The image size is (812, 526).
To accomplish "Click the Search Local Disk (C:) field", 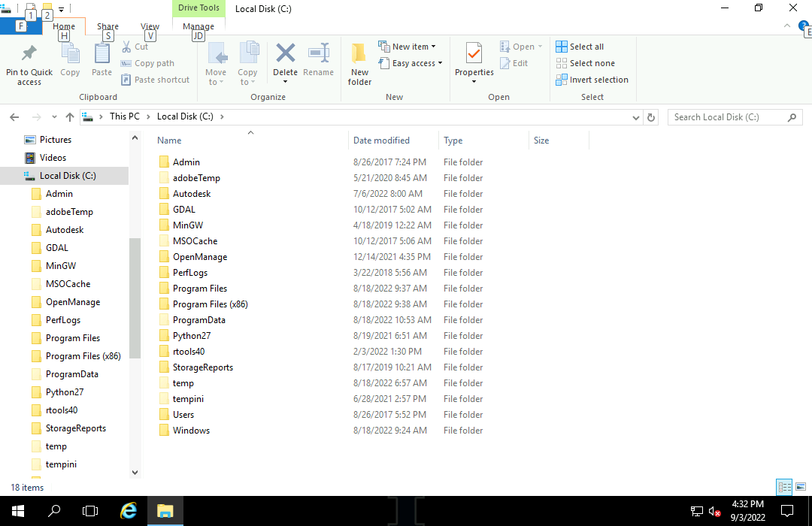I will click(x=726, y=117).
